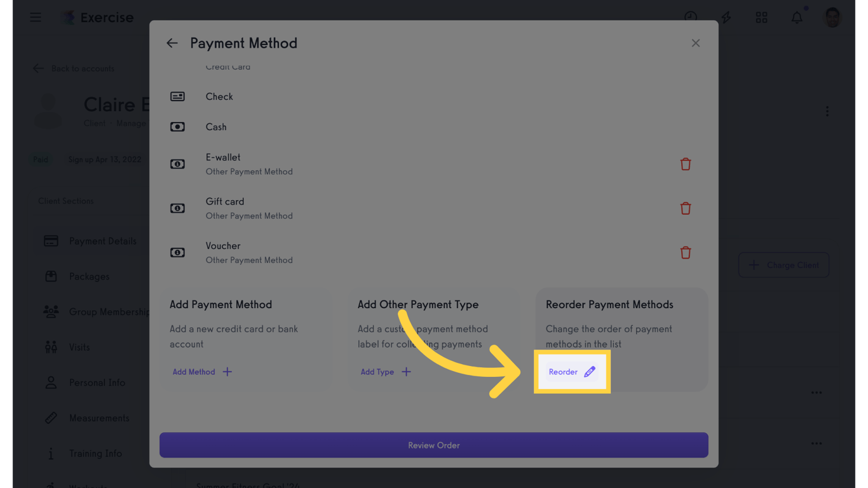
Task: Click the Review Order button
Action: (x=434, y=445)
